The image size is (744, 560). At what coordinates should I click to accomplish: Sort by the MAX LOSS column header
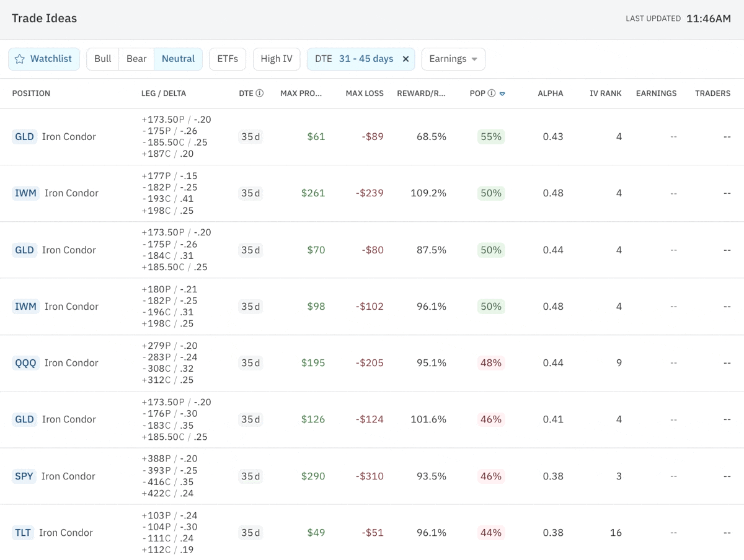click(365, 94)
